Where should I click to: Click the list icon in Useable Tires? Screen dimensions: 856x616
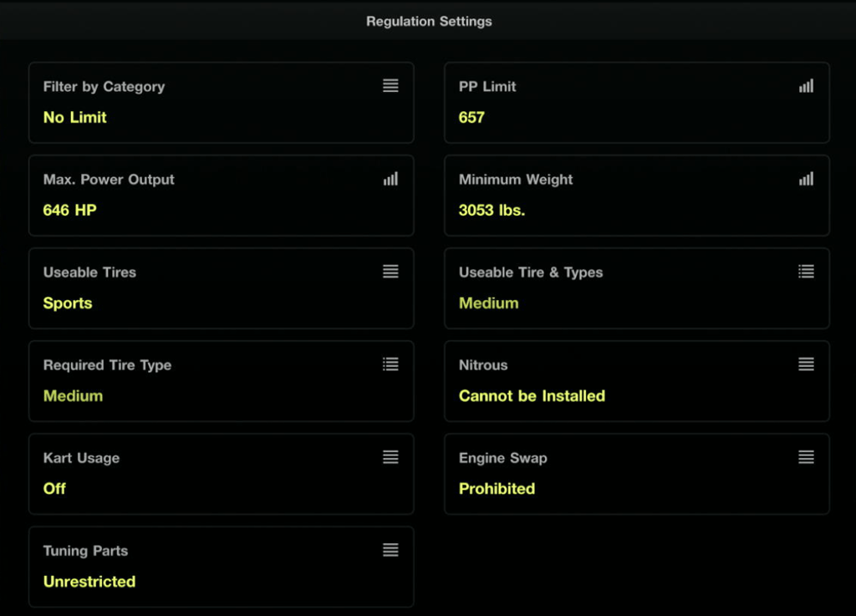(x=390, y=271)
